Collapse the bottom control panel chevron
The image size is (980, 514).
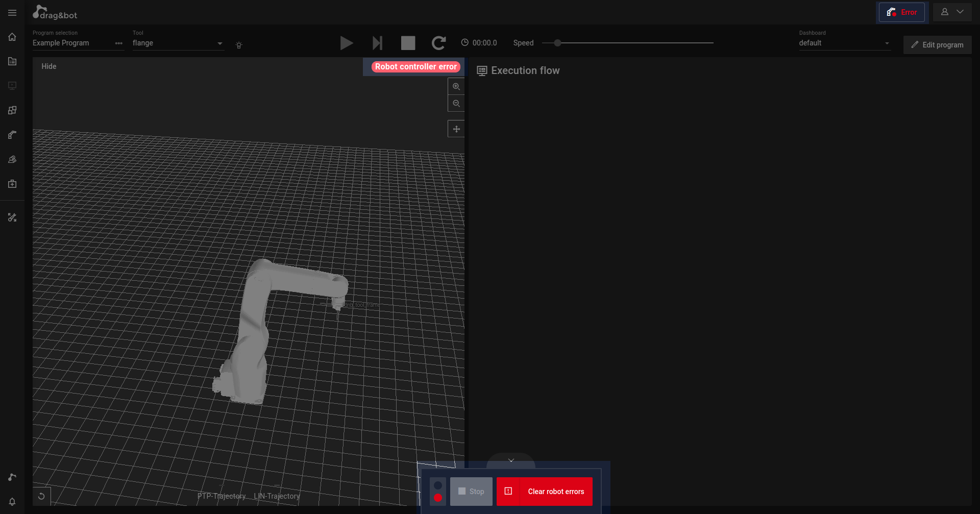(511, 460)
